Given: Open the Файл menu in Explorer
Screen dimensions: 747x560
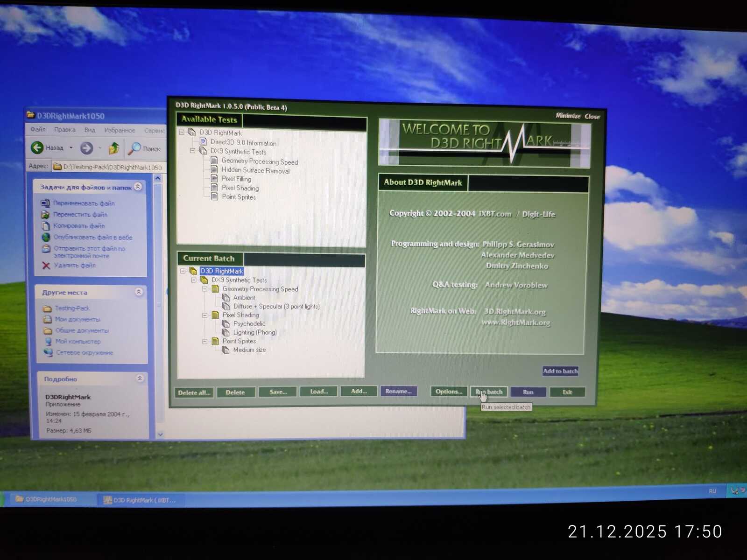Looking at the screenshot, I should (38, 129).
